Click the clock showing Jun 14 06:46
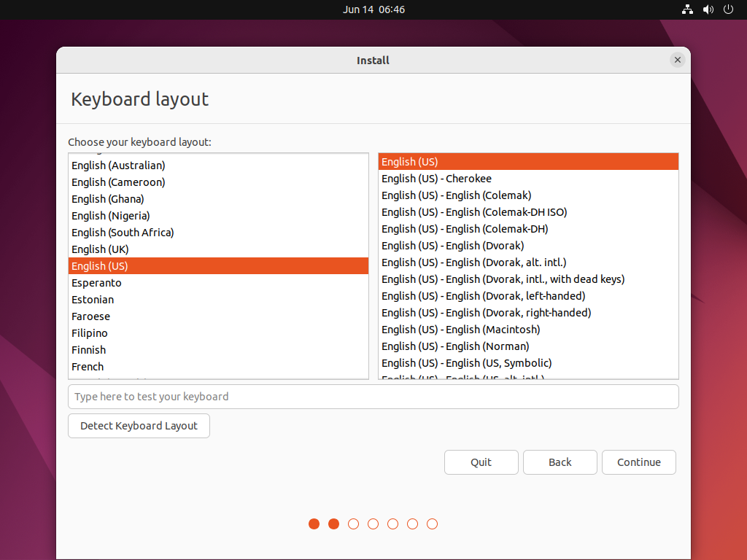Screen dimensions: 747x560 [373, 9]
